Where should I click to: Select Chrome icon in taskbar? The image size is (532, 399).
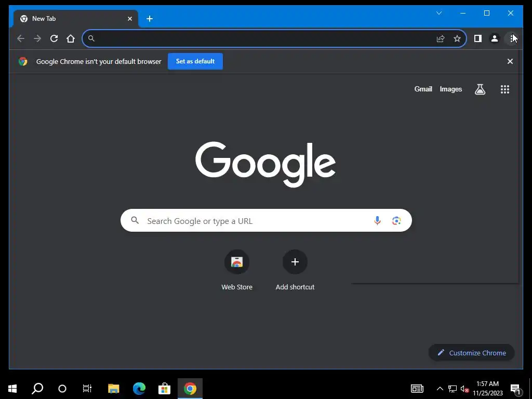(190, 389)
